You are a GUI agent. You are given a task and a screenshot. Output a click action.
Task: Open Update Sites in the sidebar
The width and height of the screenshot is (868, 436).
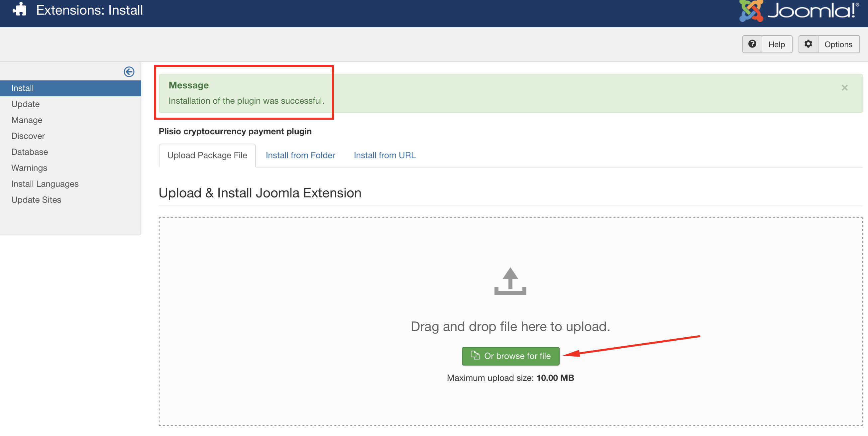70,200
